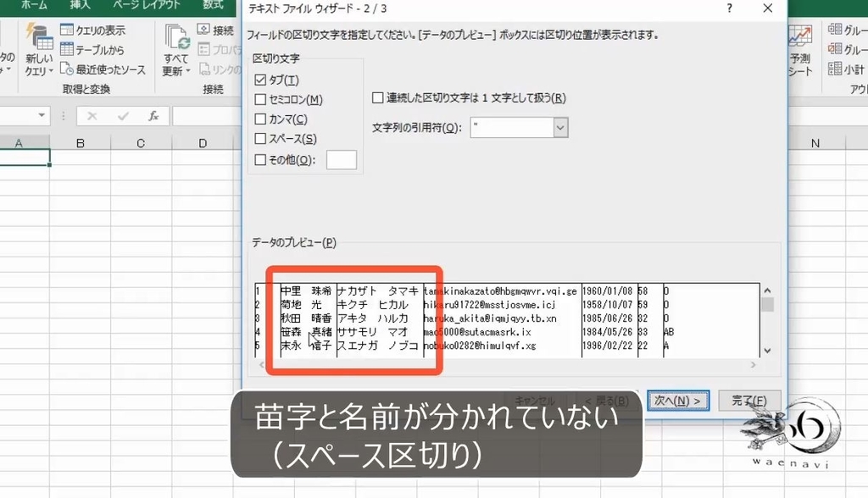Open the 数式 ribbon tab

click(x=213, y=5)
